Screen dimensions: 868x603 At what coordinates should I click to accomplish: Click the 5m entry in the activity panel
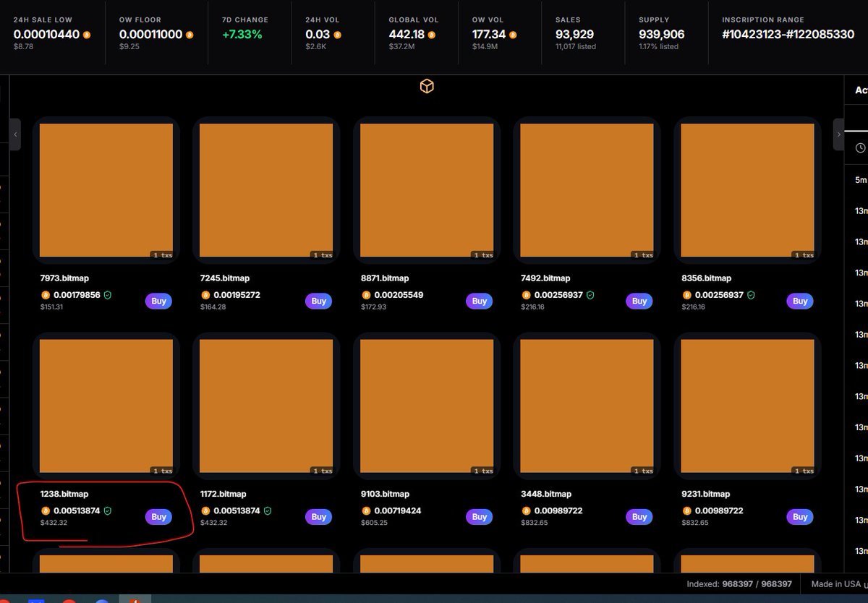tap(860, 179)
